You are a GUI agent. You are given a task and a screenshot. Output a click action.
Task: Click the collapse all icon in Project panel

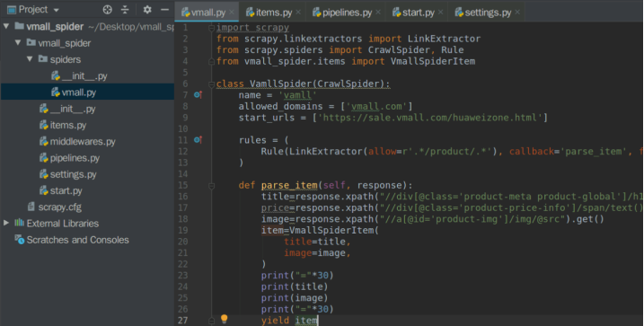pyautogui.click(x=125, y=10)
